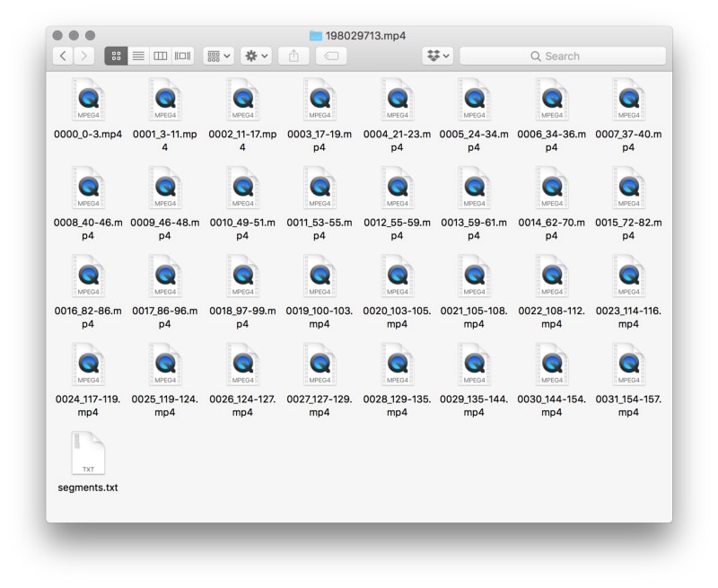
Task: Select file 0024_117-119.mp4 icon
Action: pyautogui.click(x=88, y=364)
